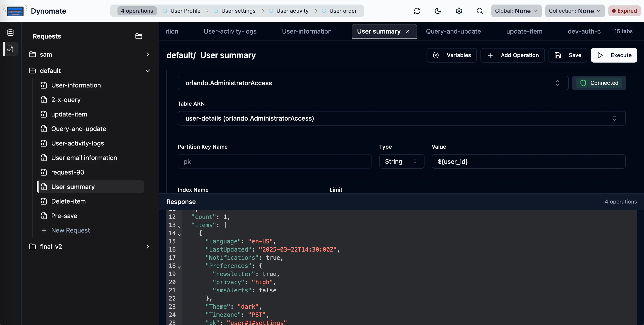The width and height of the screenshot is (644, 325).
Task: Click the request icon beside Query-and-update
Action: tap(44, 129)
